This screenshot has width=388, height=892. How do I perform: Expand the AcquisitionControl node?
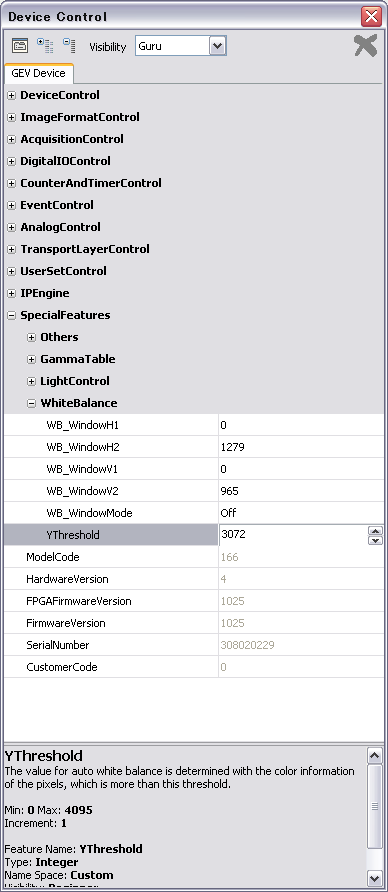(x=11, y=139)
